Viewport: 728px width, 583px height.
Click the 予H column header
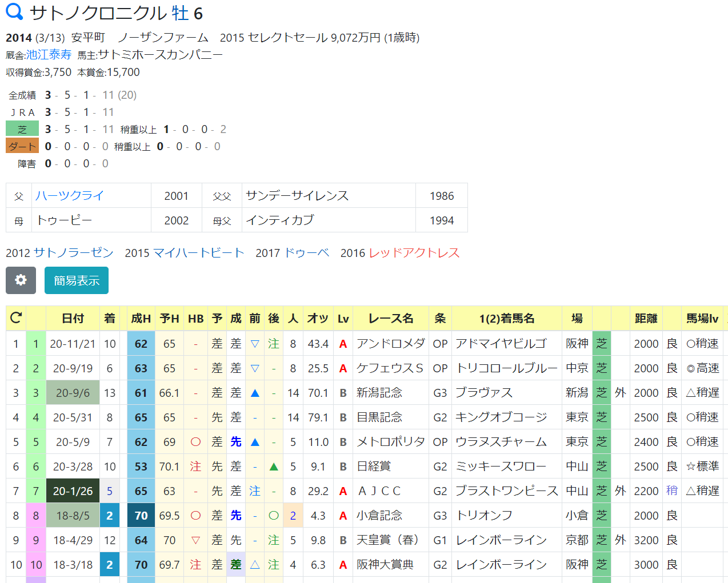169,319
